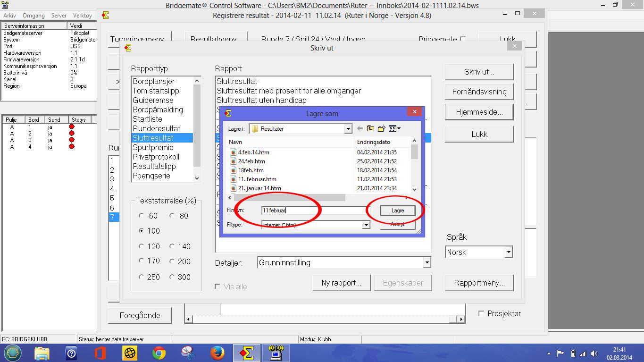Switch to the Bridgemate sigma taskbar icon
This screenshot has height=362, width=644.
247,353
